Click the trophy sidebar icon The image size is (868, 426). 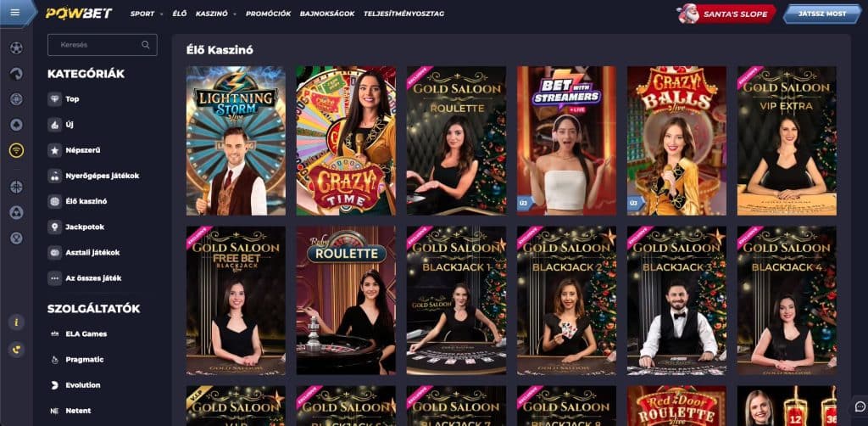(16, 238)
